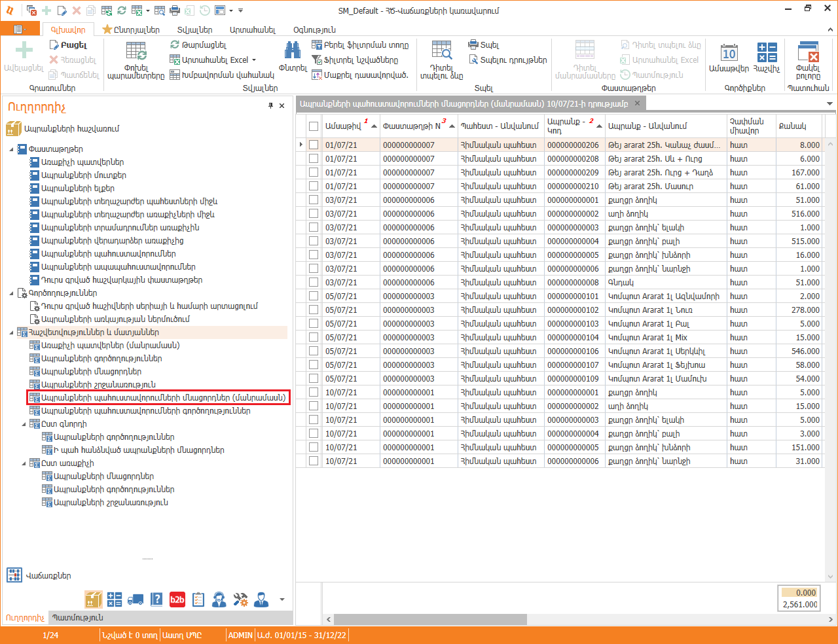
Task: Collapse the Փաստաթղթեր tree node
Action: pos(11,149)
